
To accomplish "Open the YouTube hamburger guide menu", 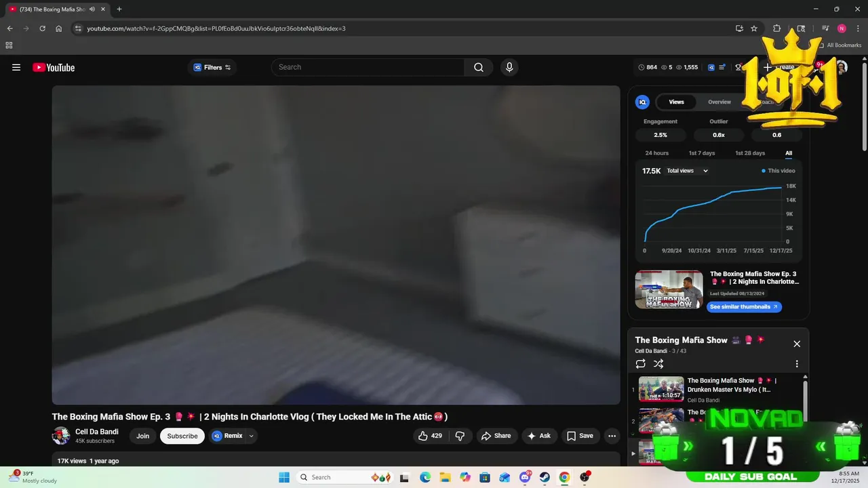I will (16, 67).
